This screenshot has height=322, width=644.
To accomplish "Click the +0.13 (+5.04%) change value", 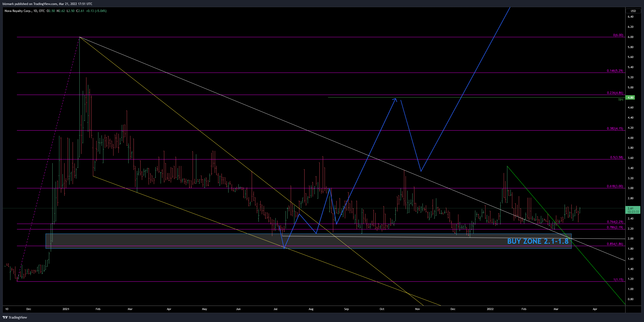I will 96,11.
